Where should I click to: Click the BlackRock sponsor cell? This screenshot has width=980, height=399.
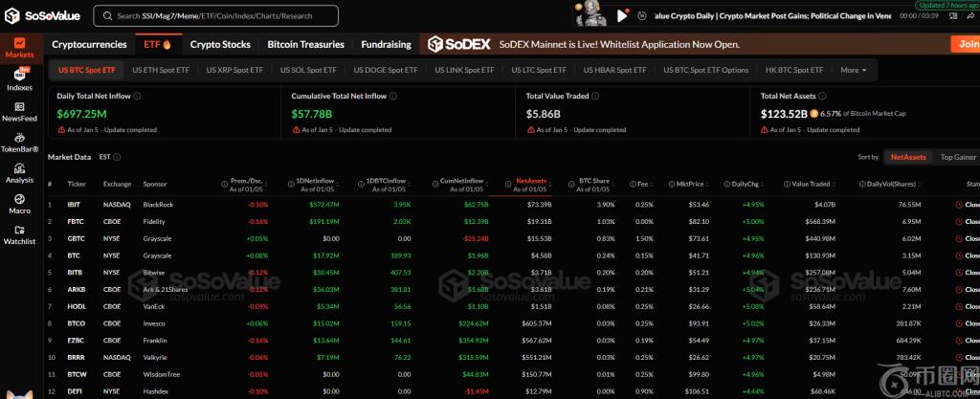(158, 204)
